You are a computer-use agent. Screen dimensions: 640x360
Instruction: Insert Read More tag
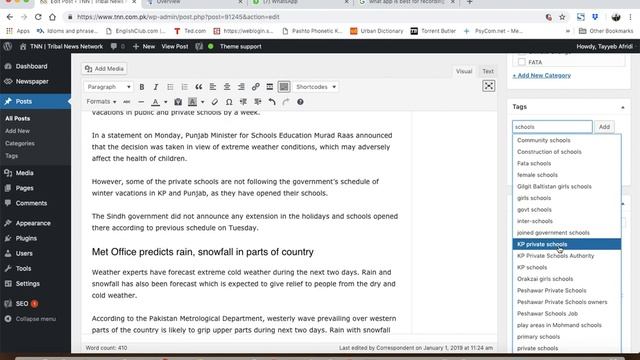pos(269,87)
